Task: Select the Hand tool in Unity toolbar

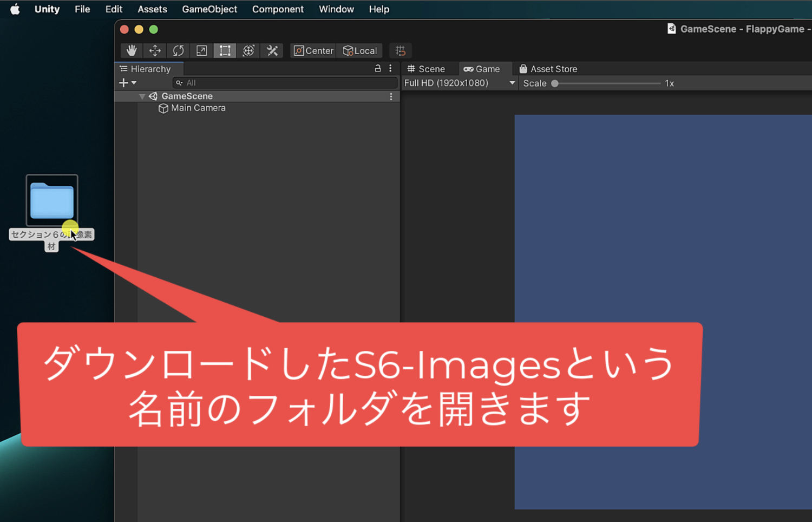Action: click(x=132, y=50)
